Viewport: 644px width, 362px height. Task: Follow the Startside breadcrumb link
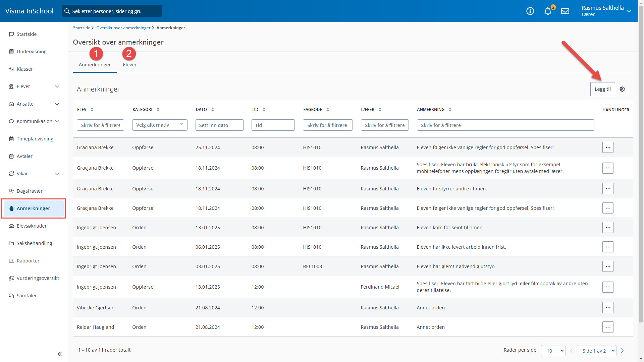coord(82,28)
